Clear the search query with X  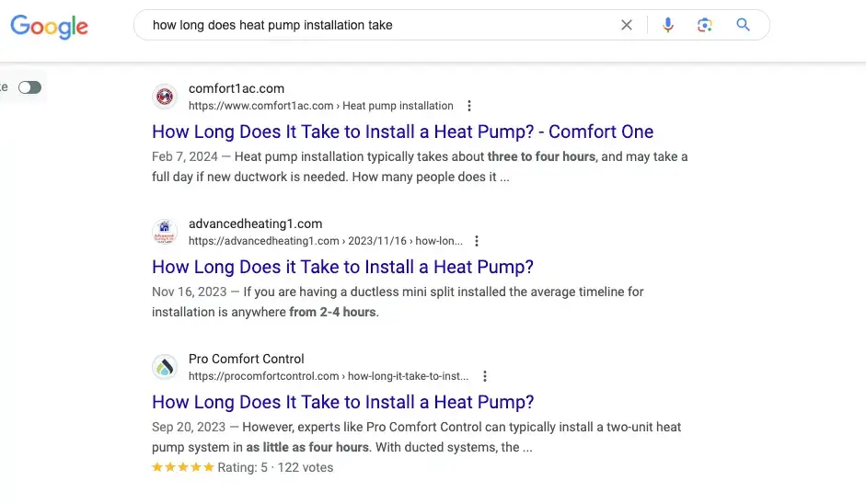click(x=627, y=25)
